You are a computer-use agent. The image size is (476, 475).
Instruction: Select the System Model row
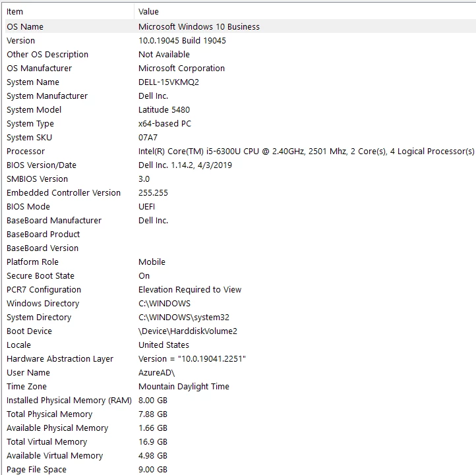pyautogui.click(x=34, y=110)
